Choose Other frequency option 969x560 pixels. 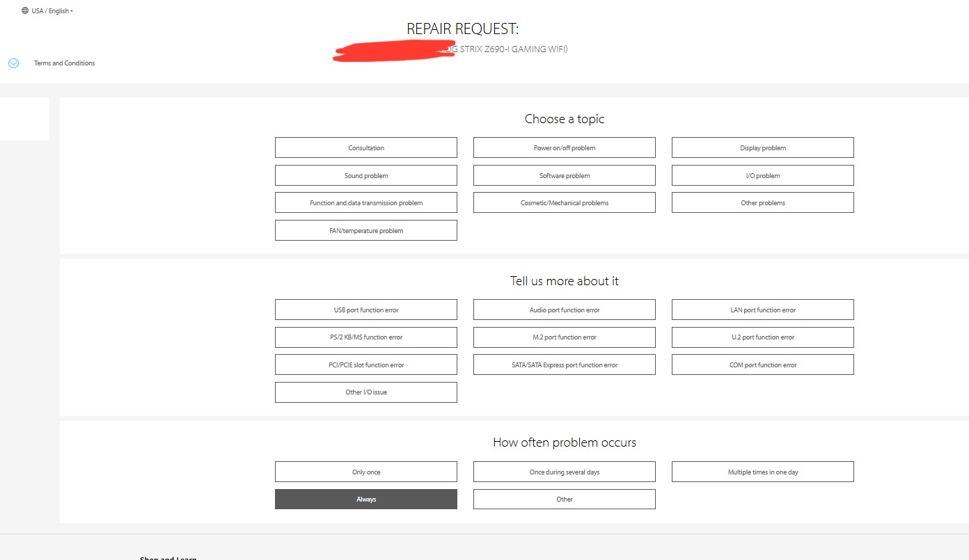565,499
